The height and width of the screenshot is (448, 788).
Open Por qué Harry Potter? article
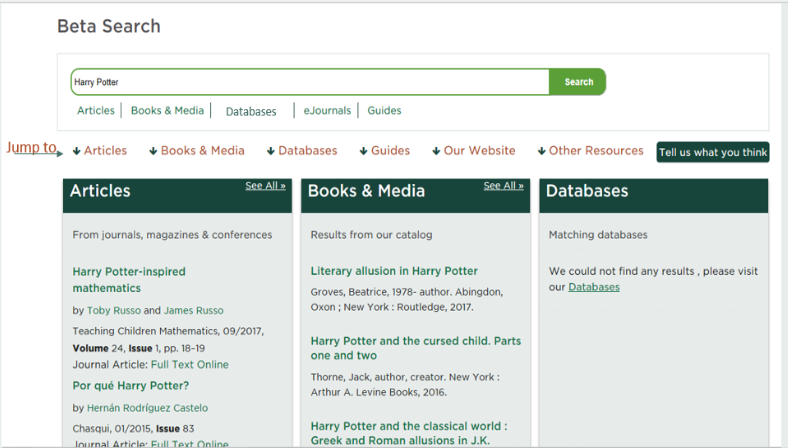click(x=131, y=386)
